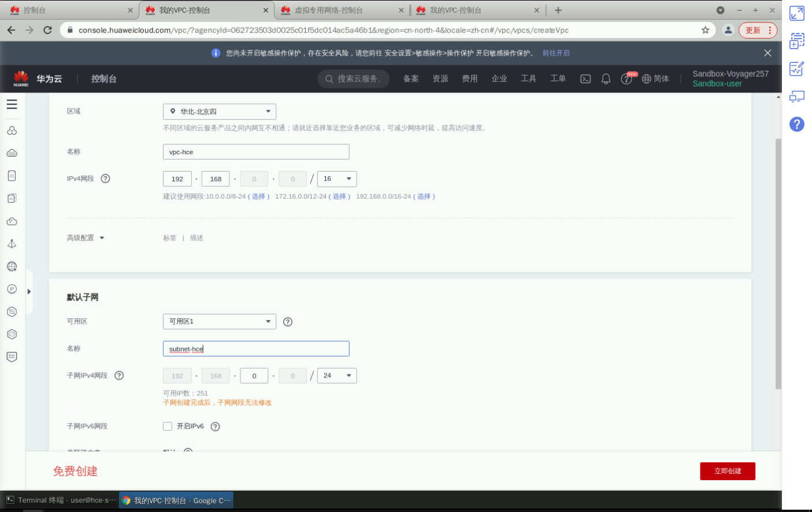Click the fullscreen expand icon in right panel
Screen dimensions: 812x512
(797, 13)
